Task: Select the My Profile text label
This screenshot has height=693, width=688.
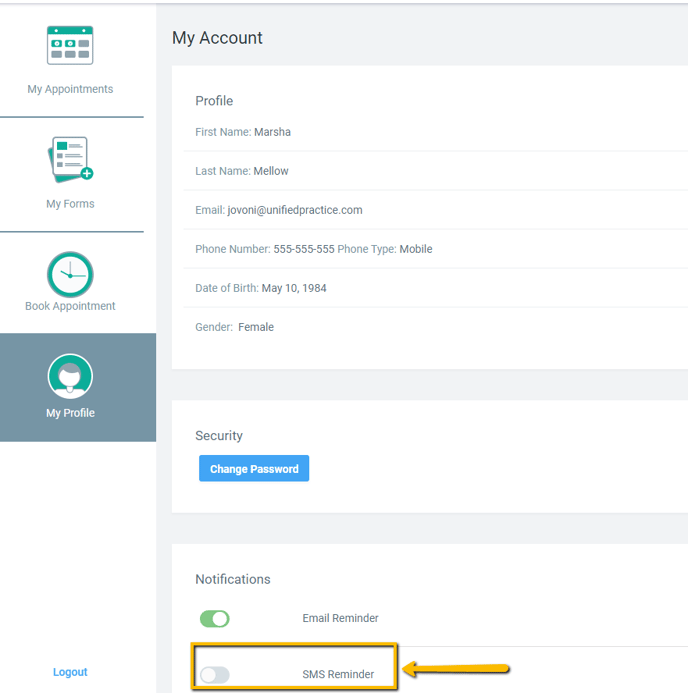Action: click(70, 413)
